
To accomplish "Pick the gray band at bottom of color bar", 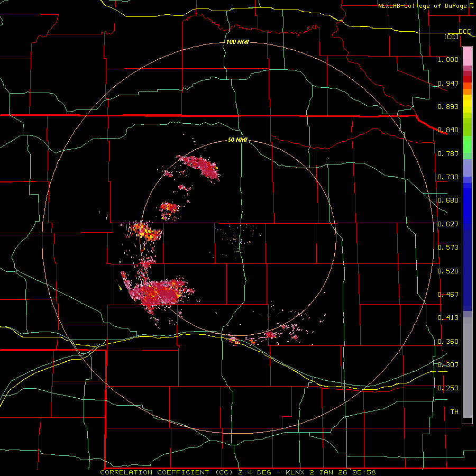I will pos(467,368).
